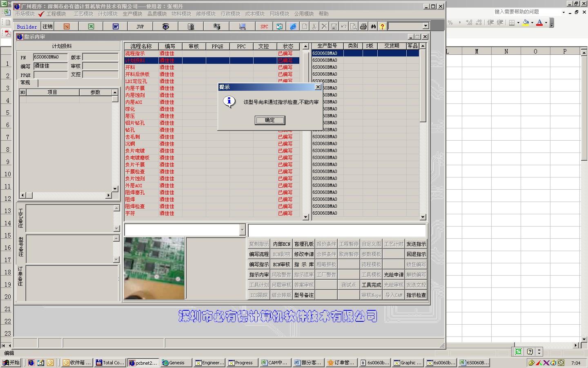This screenshot has width=588, height=368.
Task: Open the SPC toolbar item
Action: [x=264, y=27]
